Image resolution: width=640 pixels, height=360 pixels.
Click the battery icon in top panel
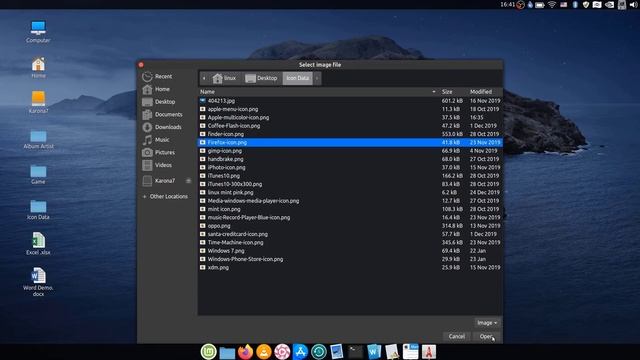pos(540,5)
